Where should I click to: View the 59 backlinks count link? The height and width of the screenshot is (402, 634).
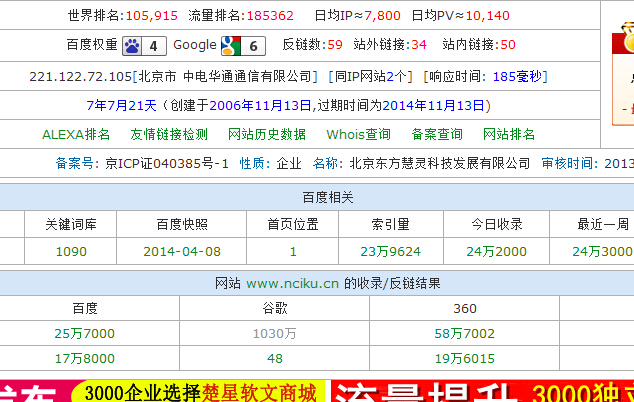(334, 45)
